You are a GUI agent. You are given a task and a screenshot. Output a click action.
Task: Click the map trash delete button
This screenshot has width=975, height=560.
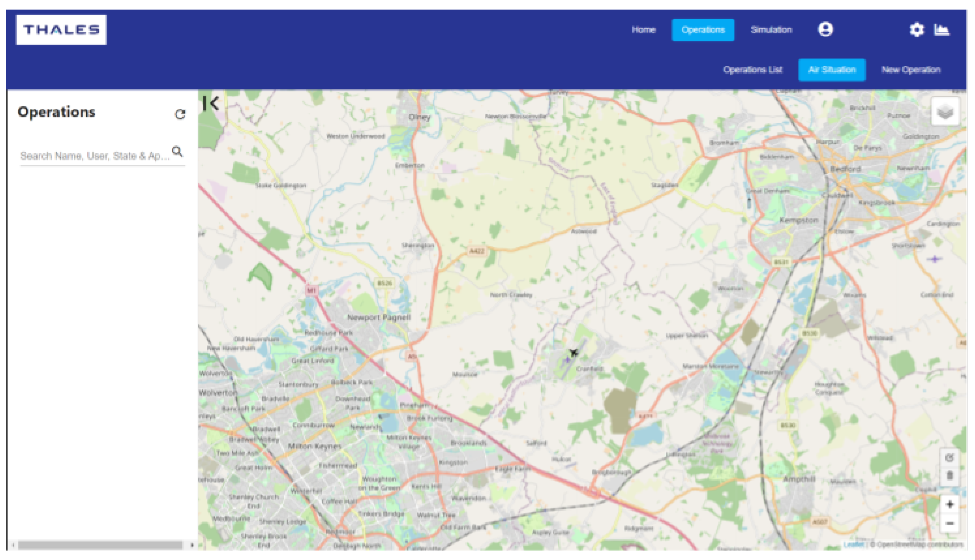click(949, 476)
